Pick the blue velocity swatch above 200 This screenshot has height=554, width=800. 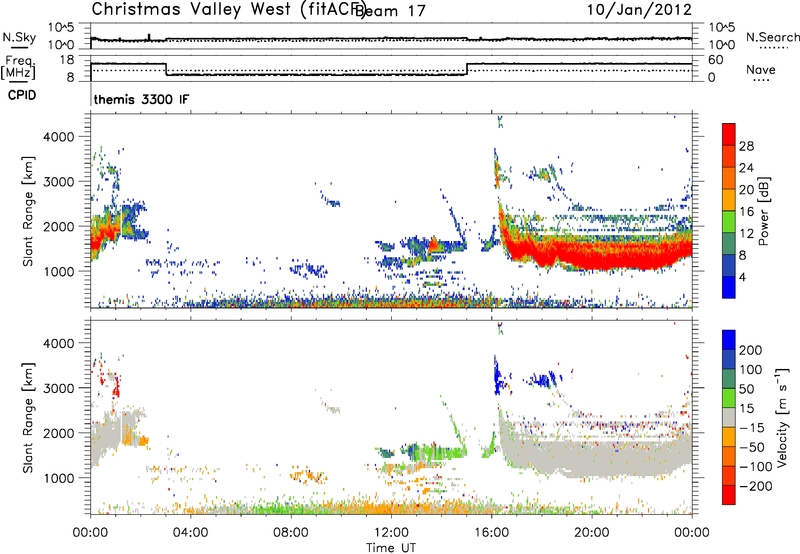click(x=729, y=340)
